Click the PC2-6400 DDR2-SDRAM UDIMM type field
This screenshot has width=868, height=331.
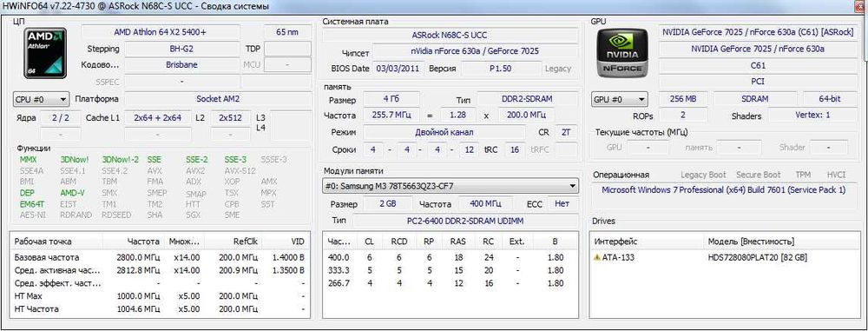465,222
